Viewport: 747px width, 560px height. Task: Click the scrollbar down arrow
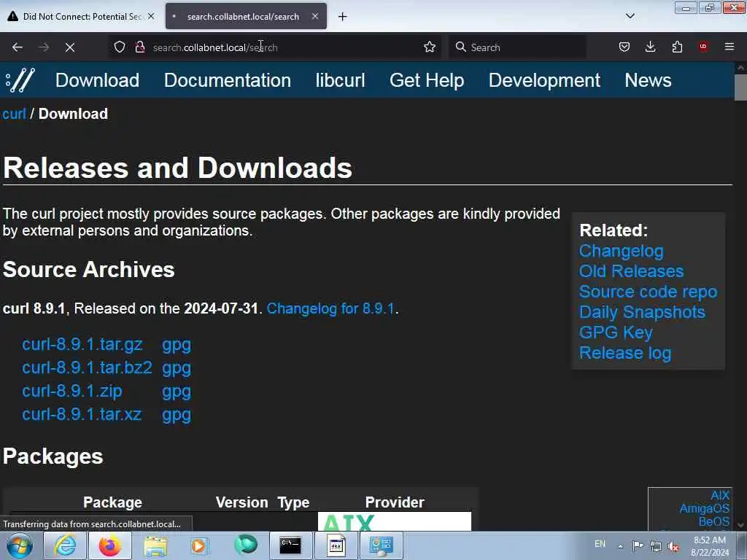tap(740, 525)
